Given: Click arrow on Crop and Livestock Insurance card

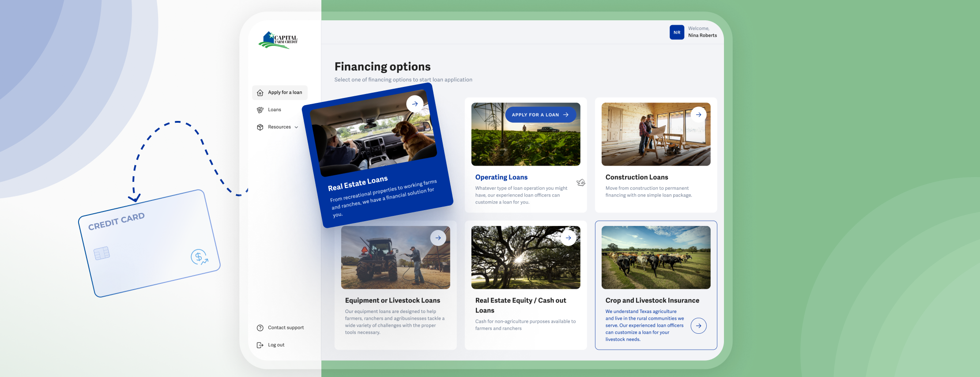Looking at the screenshot, I should pyautogui.click(x=698, y=326).
